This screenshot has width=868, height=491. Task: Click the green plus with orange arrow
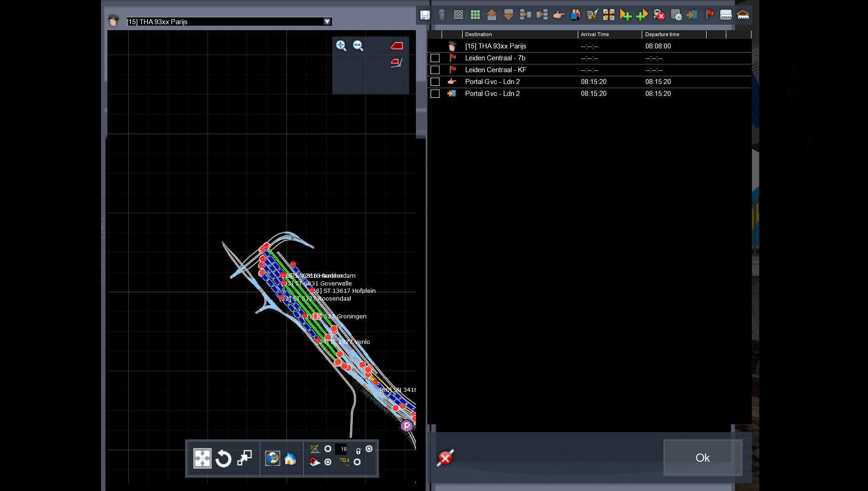click(x=642, y=15)
